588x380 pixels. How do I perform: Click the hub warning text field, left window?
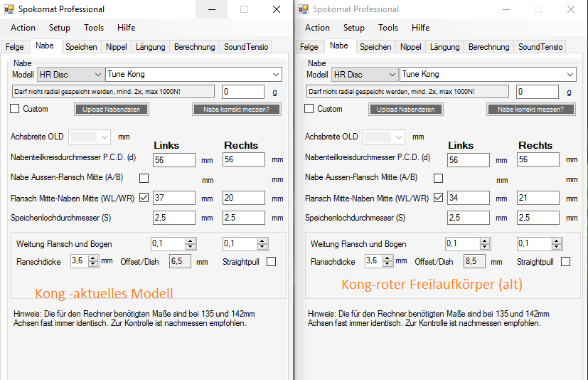click(113, 92)
